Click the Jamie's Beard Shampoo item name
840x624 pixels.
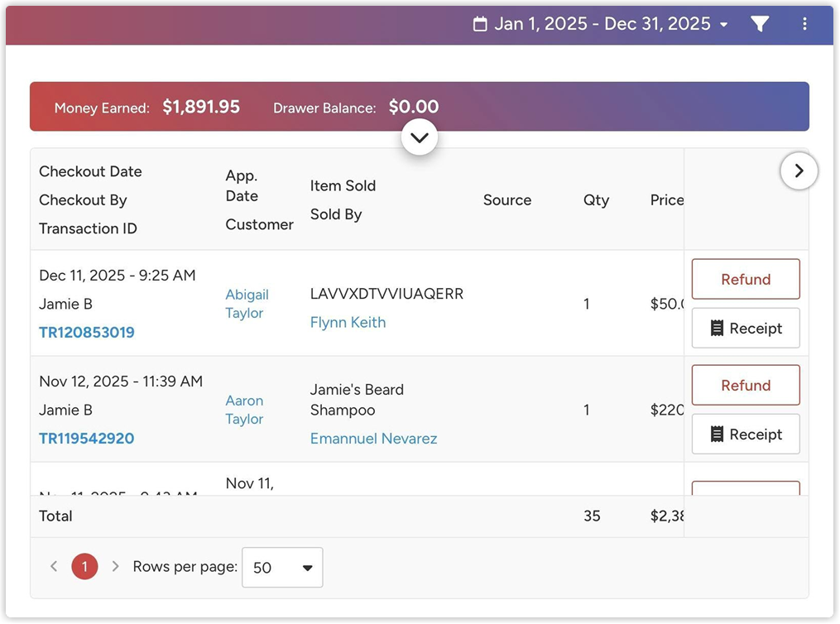(357, 400)
